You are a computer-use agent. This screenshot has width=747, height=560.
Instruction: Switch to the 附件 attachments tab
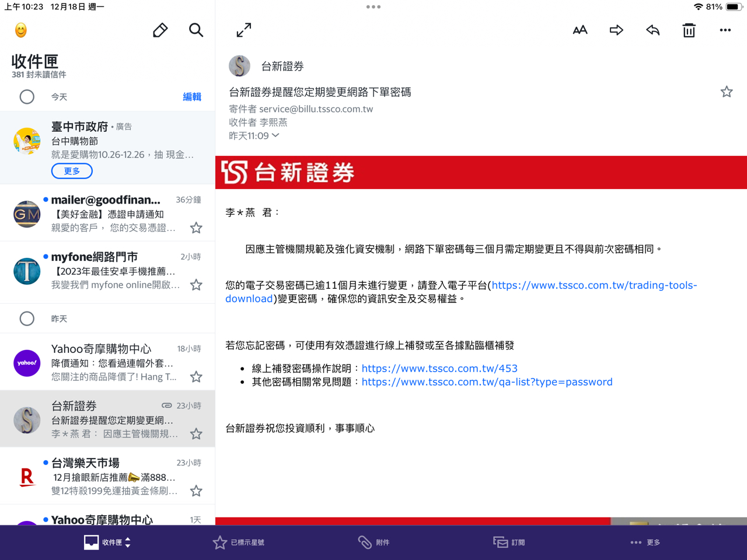tap(373, 542)
